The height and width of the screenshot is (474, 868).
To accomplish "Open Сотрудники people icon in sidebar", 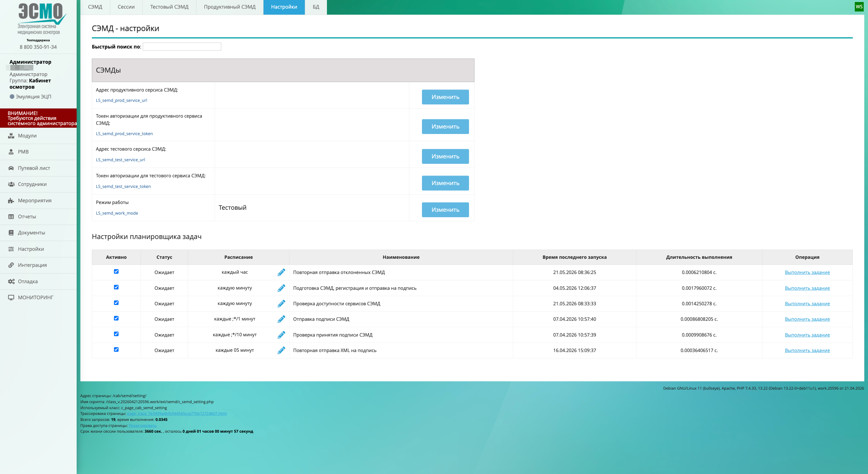I will pos(11,184).
